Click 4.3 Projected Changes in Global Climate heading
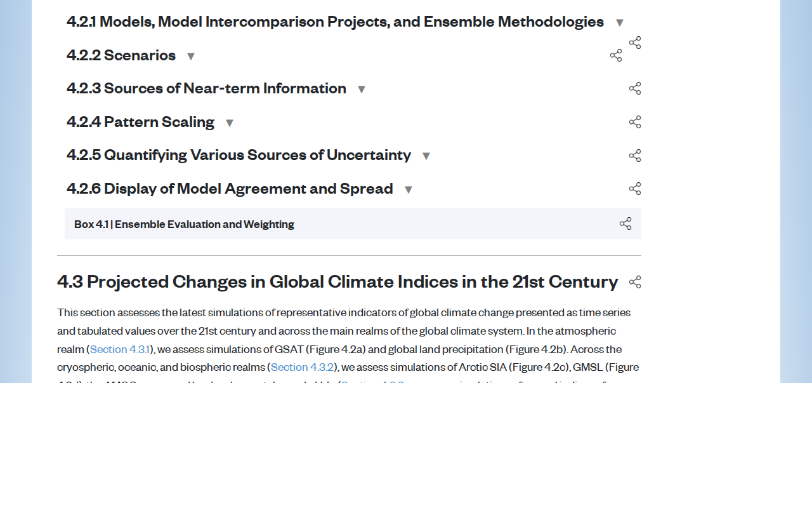 tap(337, 281)
